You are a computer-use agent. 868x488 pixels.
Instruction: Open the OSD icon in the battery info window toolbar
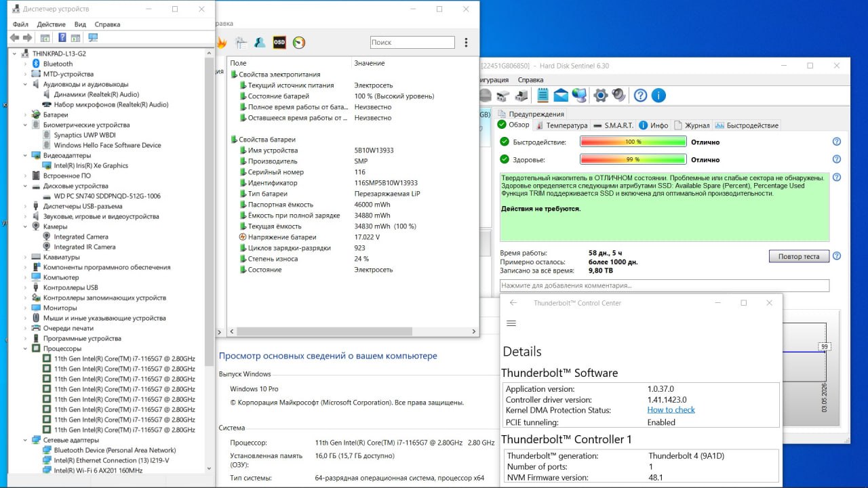(x=279, y=42)
